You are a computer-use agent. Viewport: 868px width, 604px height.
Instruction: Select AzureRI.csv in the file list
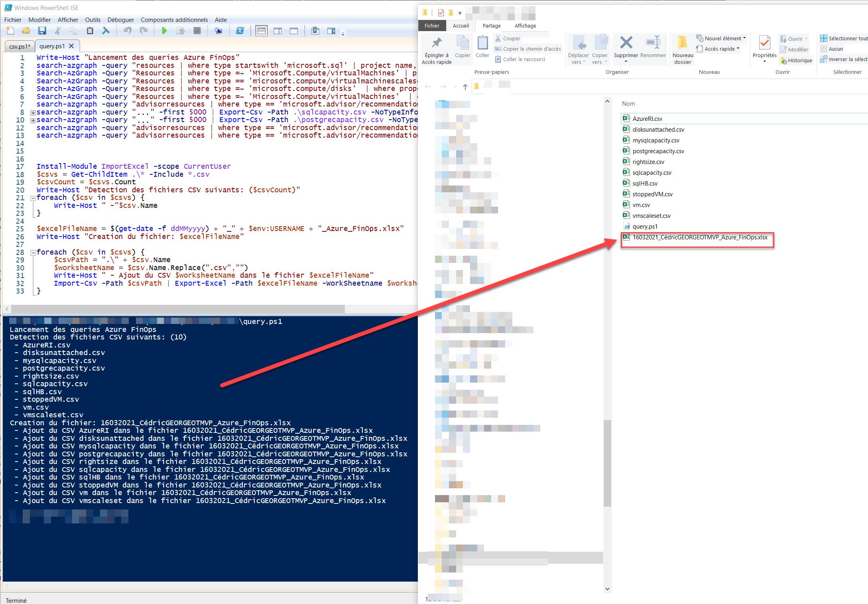click(648, 119)
